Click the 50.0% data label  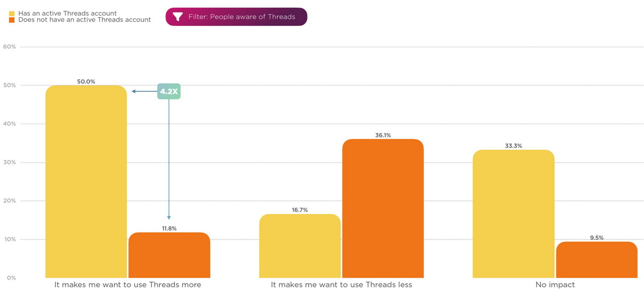click(86, 82)
